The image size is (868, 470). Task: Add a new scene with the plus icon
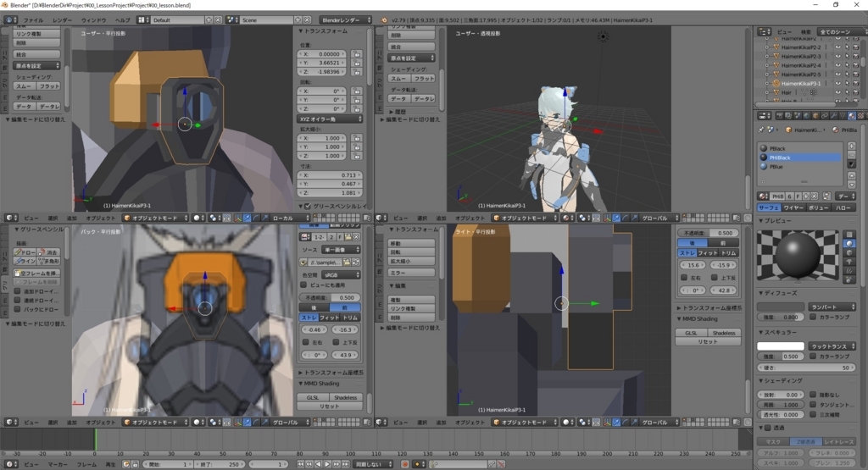pos(298,20)
